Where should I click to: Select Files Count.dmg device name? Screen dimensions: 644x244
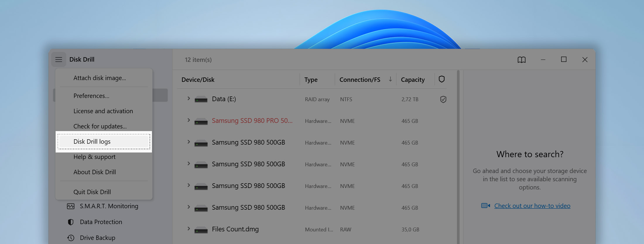pyautogui.click(x=235, y=229)
